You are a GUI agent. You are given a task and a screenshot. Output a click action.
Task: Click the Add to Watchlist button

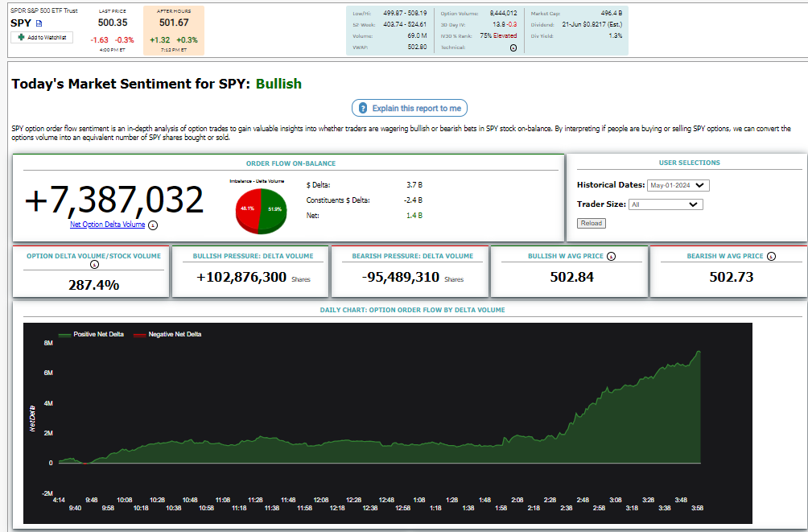tap(42, 38)
